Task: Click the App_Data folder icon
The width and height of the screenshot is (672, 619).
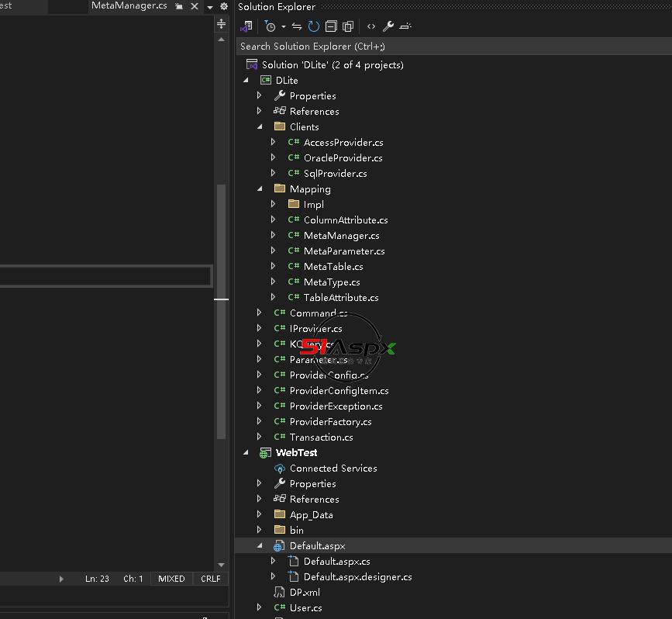Action: [x=280, y=514]
